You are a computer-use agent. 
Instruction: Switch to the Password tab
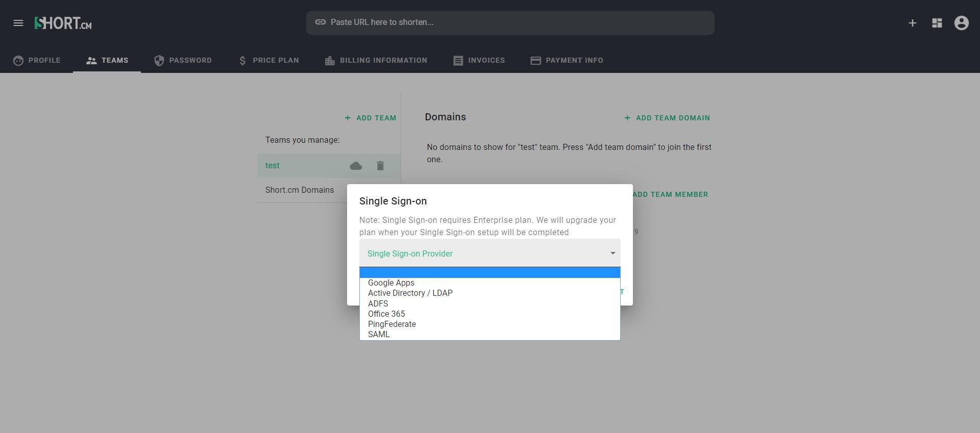click(183, 60)
